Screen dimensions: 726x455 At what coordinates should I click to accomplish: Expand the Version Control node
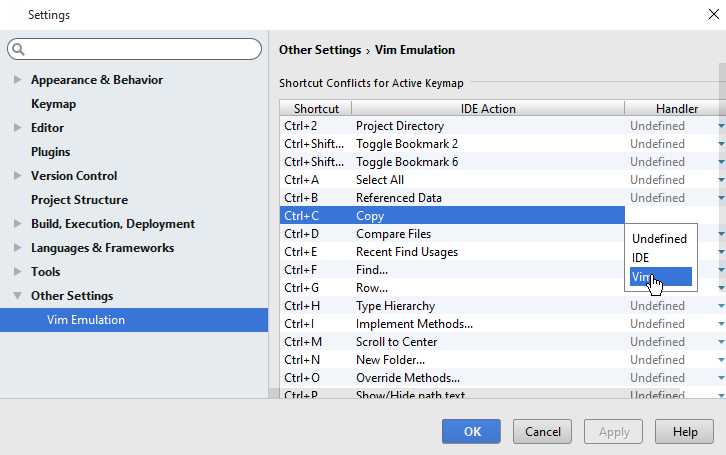[x=17, y=176]
